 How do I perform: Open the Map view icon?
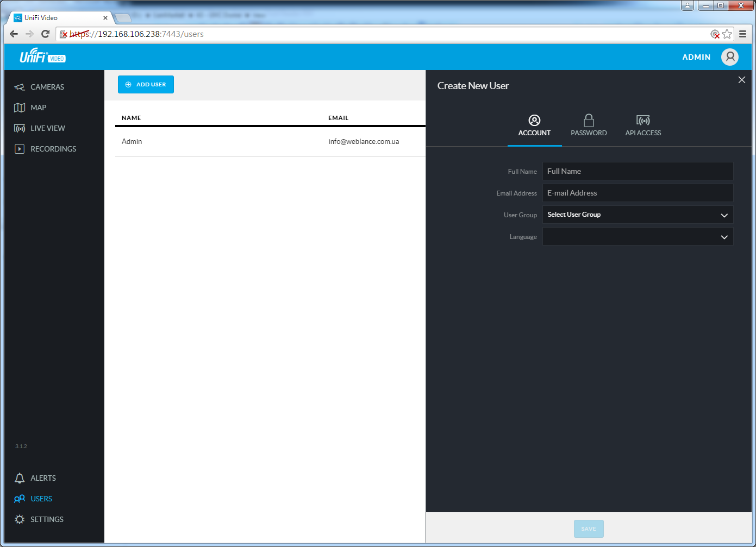[20, 108]
